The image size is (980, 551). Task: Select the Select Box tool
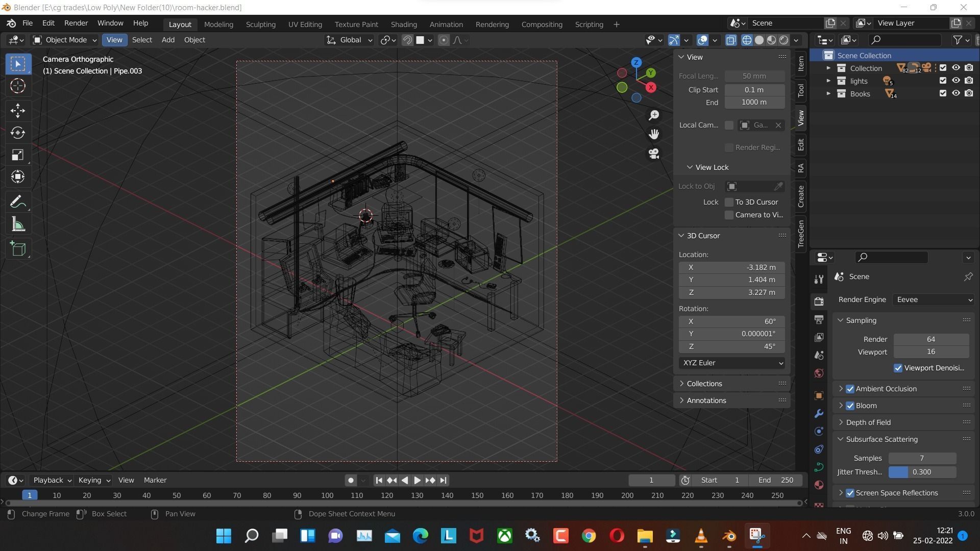coord(18,64)
